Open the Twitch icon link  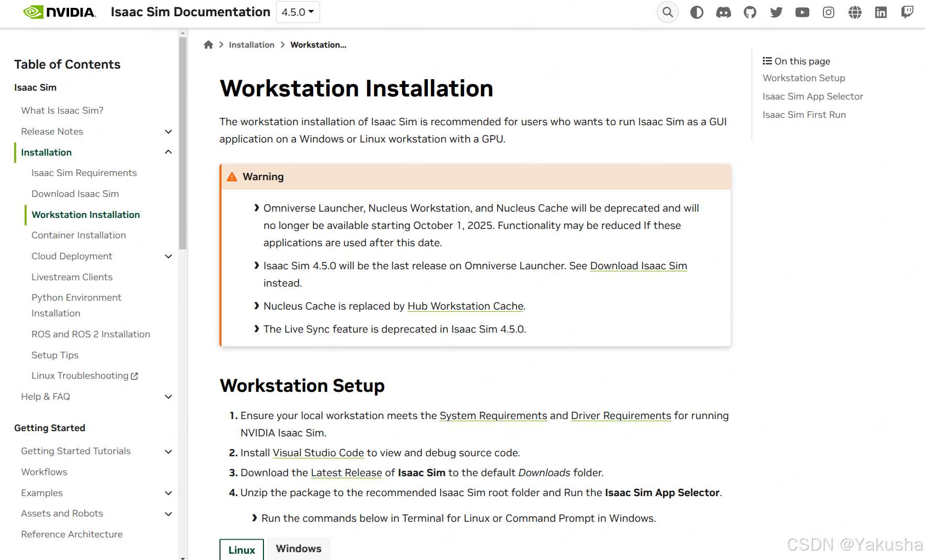[x=907, y=12]
